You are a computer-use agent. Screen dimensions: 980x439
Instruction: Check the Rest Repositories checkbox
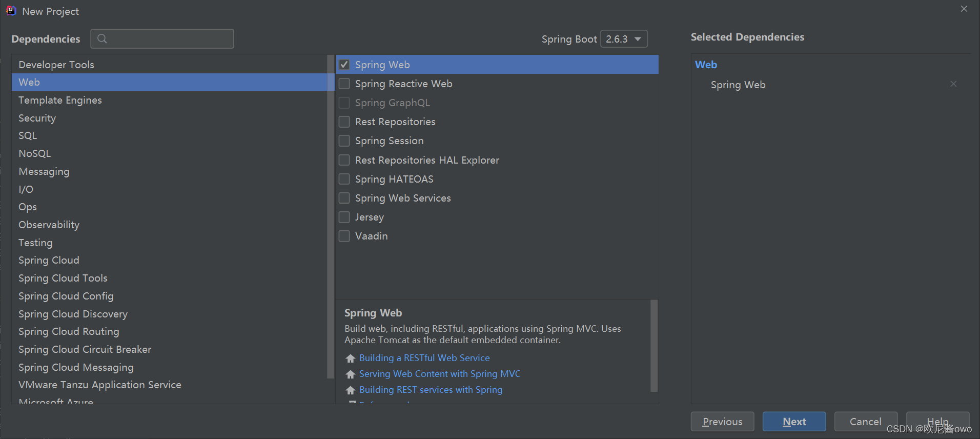pyautogui.click(x=344, y=122)
